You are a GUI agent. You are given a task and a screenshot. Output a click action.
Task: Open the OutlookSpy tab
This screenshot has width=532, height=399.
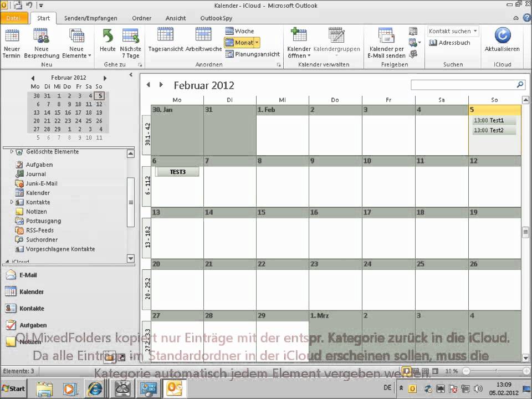click(x=216, y=18)
